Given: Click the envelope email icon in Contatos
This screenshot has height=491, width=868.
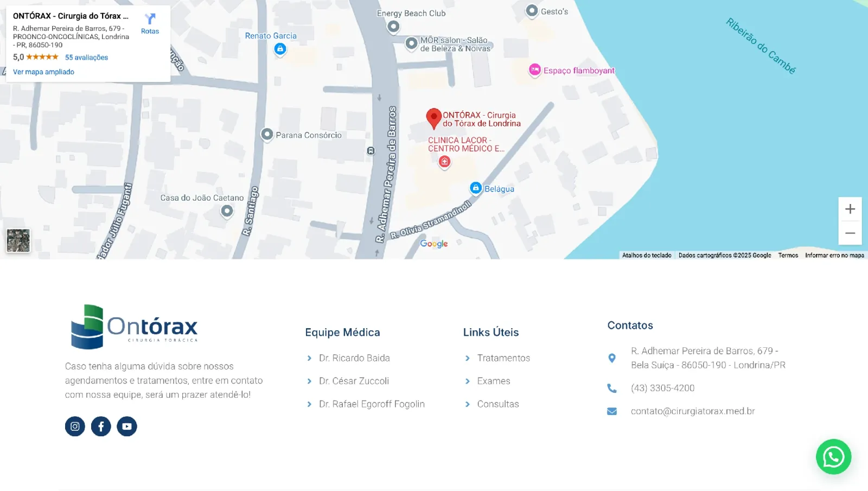Looking at the screenshot, I should tap(612, 411).
